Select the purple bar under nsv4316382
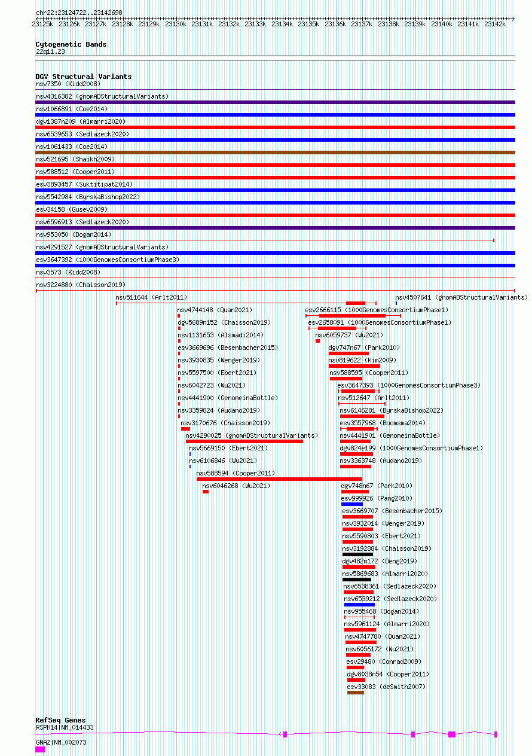The width and height of the screenshot is (532, 756). click(275, 102)
